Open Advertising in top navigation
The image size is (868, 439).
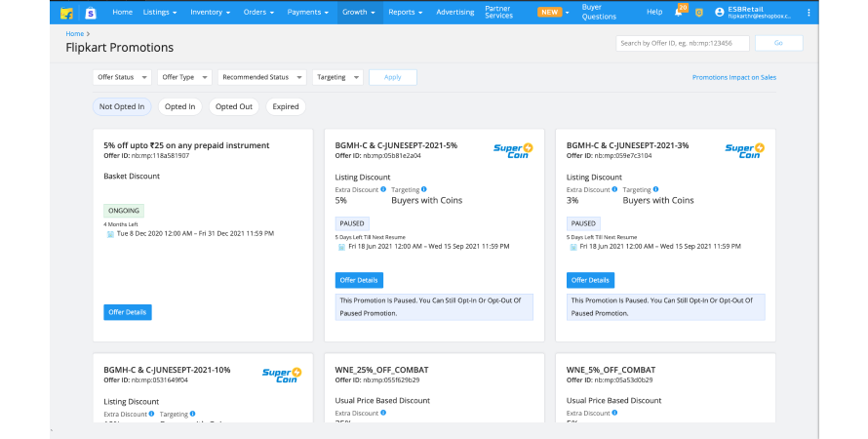pos(455,12)
